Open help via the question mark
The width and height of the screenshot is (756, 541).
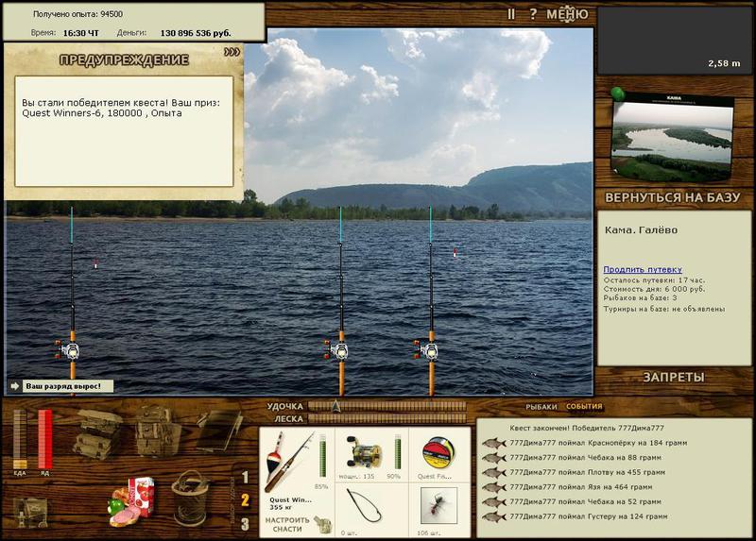533,14
